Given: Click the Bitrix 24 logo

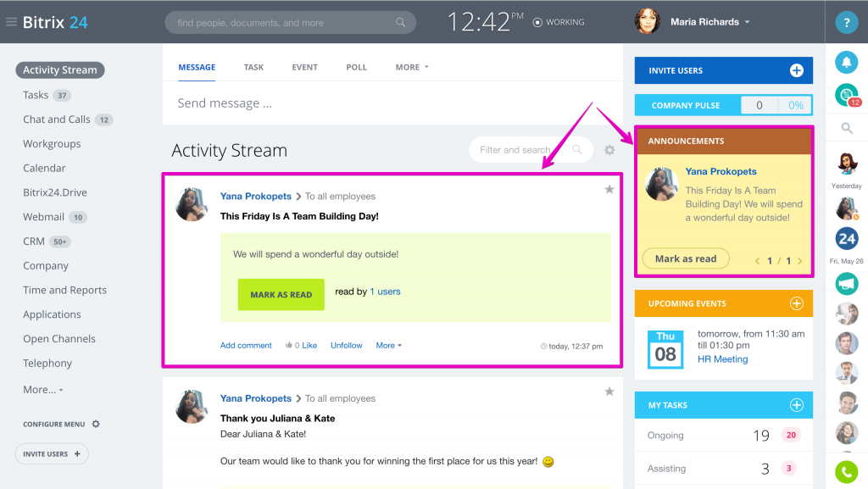Looking at the screenshot, I should tap(55, 22).
